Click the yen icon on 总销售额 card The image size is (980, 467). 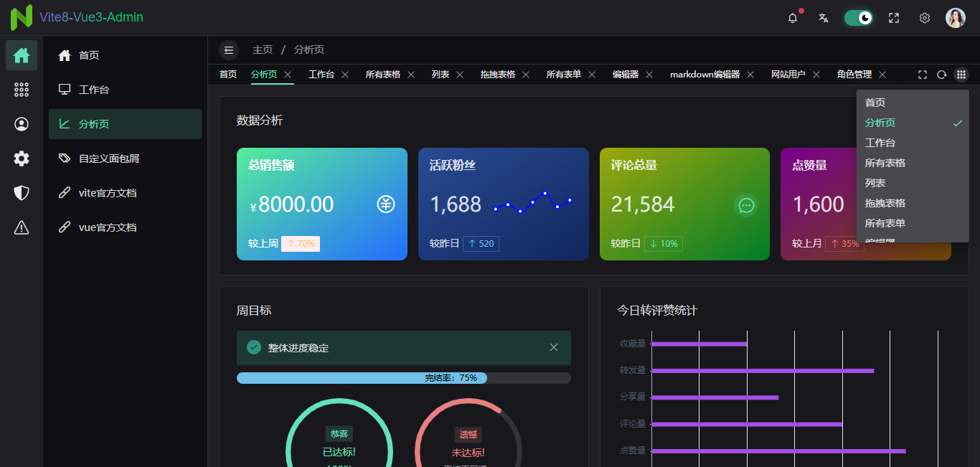click(386, 204)
